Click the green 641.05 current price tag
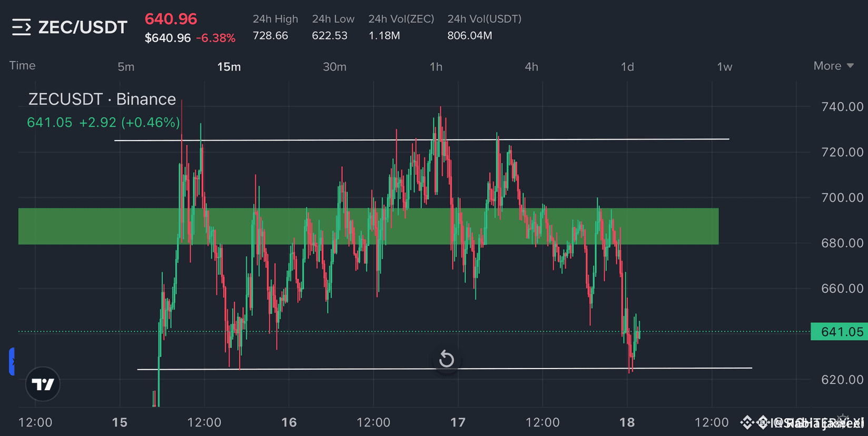This screenshot has width=868, height=436. [x=840, y=332]
